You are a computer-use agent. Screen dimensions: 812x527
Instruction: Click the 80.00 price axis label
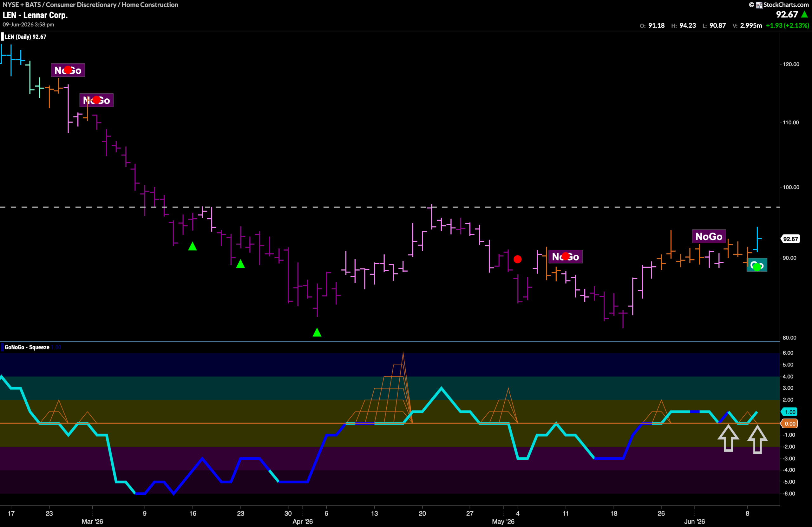coord(789,338)
